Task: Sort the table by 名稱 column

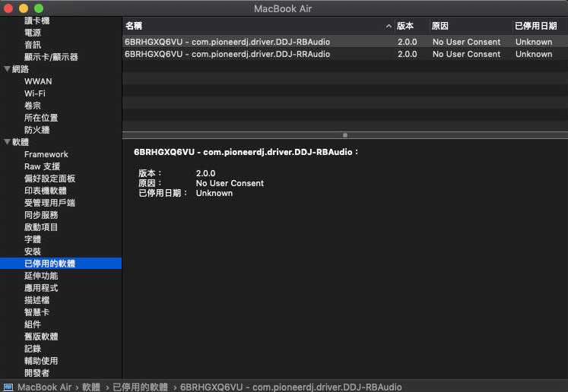Action: [134, 26]
